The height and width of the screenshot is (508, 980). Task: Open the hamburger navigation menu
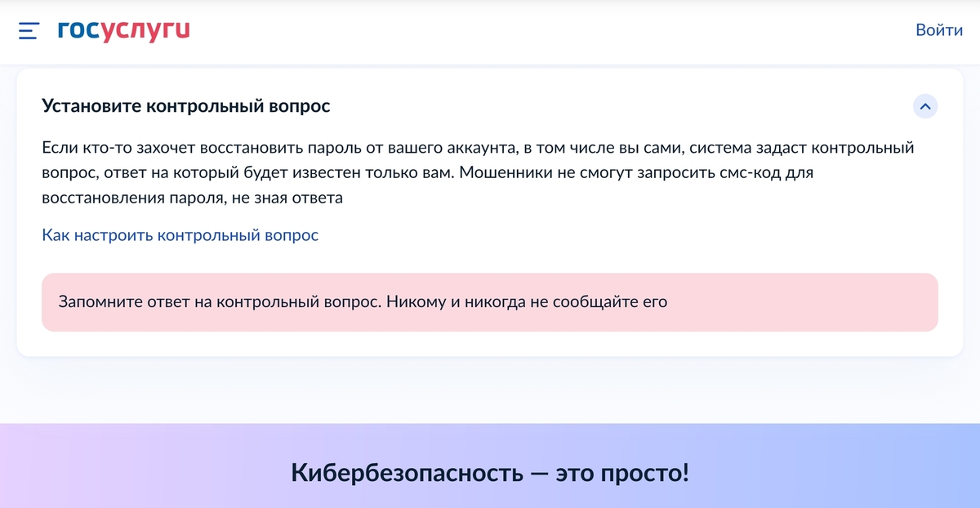tap(29, 31)
